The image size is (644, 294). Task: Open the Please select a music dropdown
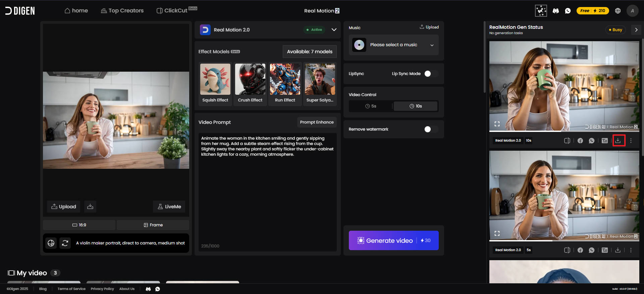[394, 45]
